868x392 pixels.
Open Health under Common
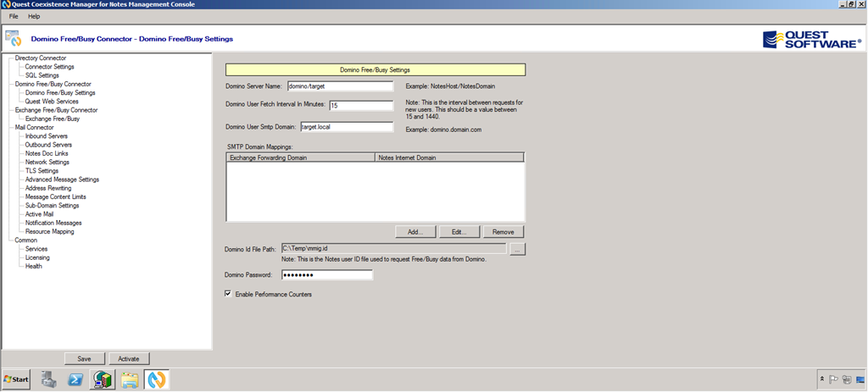click(33, 267)
